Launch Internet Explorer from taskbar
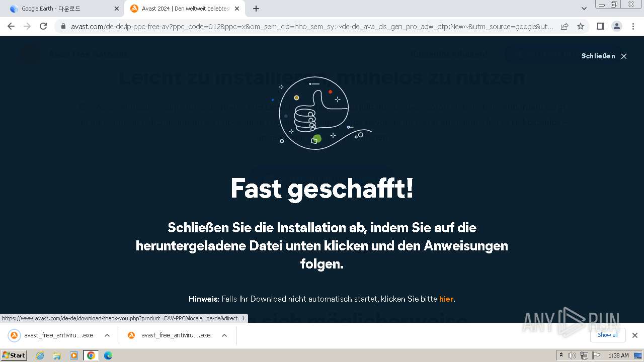The width and height of the screenshot is (644, 362). pyautogui.click(x=40, y=355)
